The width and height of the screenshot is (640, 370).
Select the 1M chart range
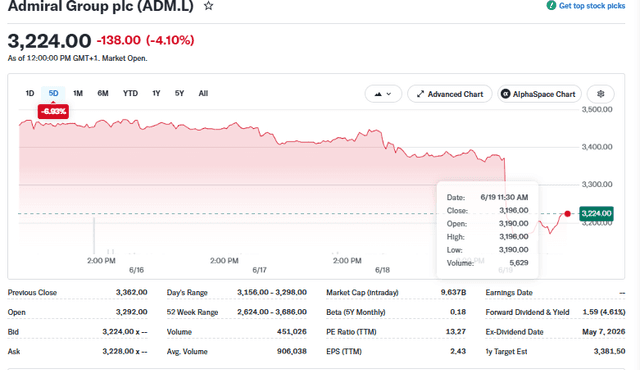coord(78,93)
